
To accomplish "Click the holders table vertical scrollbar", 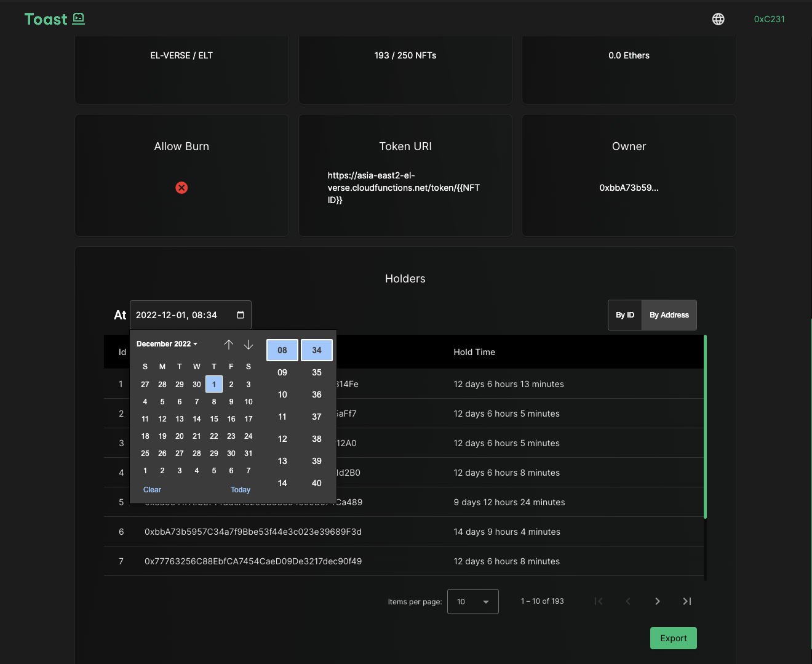I will click(705, 426).
